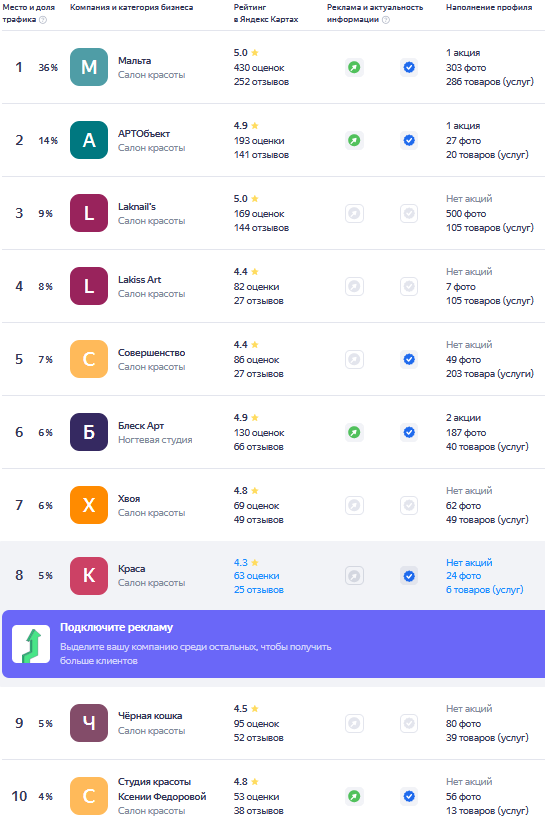The width and height of the screenshot is (545, 825).
Task: Select the Мальта company avatar
Action: pyautogui.click(x=89, y=67)
